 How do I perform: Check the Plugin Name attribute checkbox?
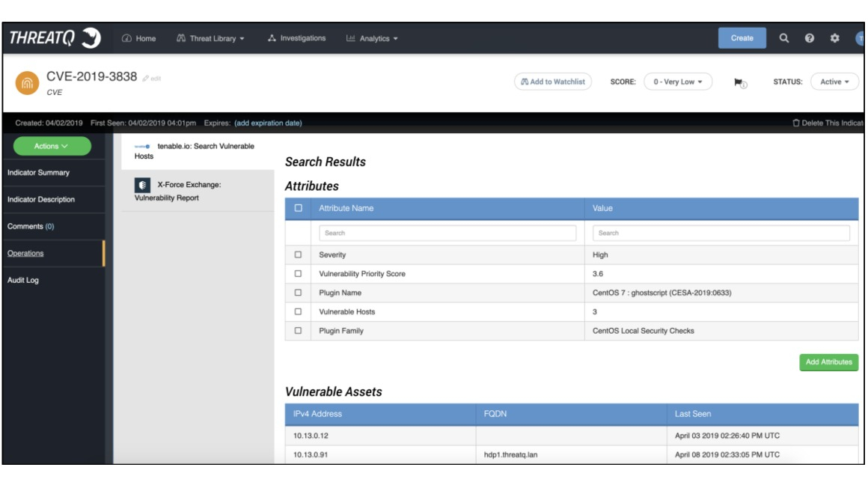coord(299,293)
